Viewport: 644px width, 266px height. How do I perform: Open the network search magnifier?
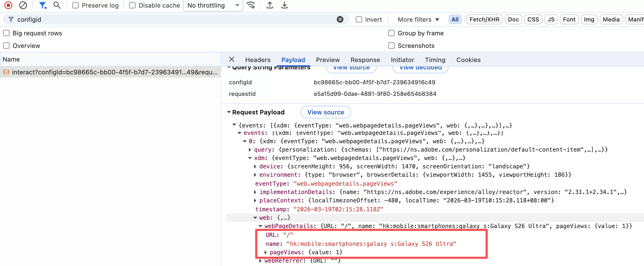coord(57,5)
